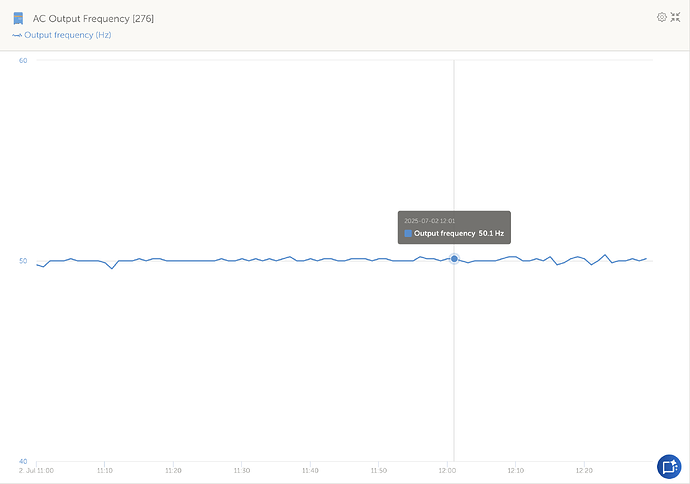Click the 11:50 time axis label
The height and width of the screenshot is (484, 690).
click(378, 469)
